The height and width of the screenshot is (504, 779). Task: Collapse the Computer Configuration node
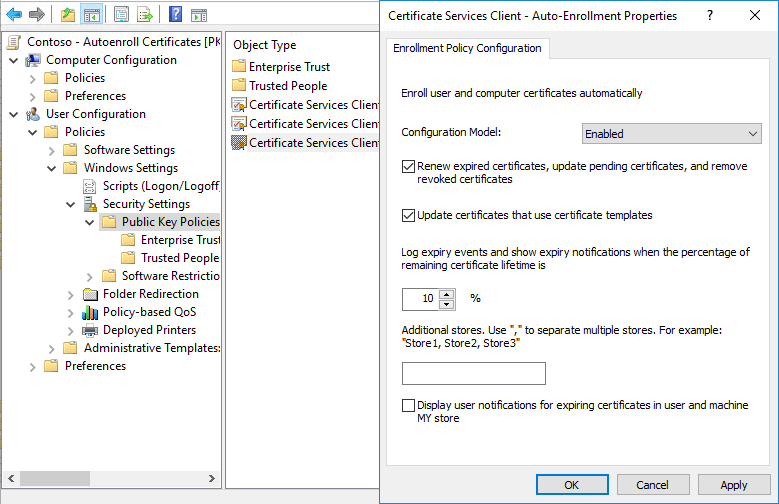[14, 61]
